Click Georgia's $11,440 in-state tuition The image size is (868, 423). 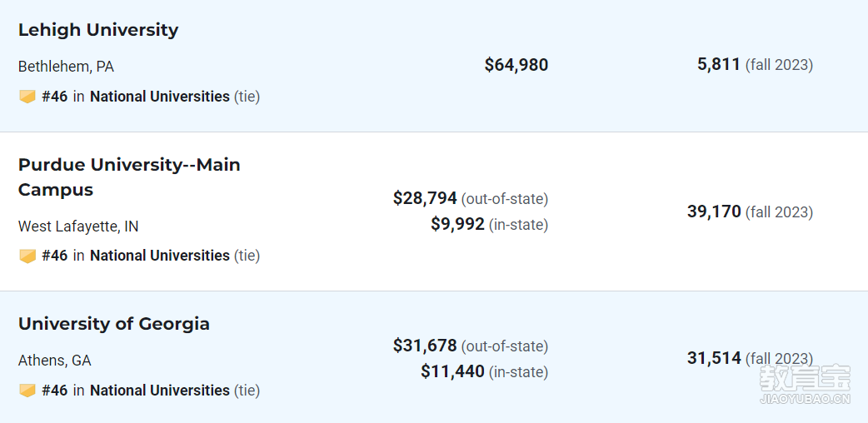pyautogui.click(x=452, y=371)
